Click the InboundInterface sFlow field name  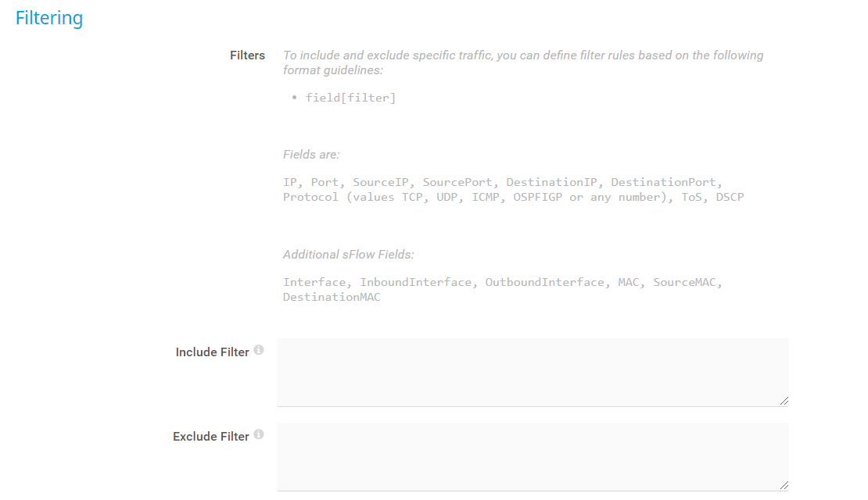coord(415,282)
